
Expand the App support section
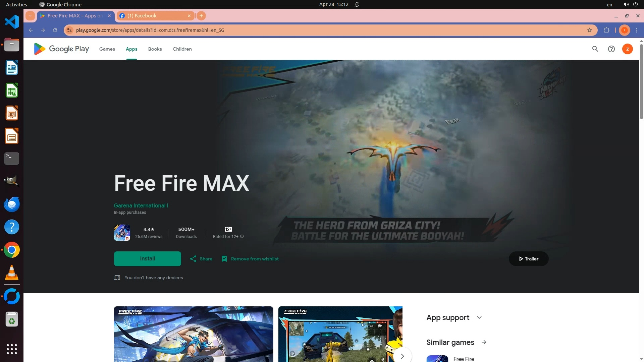479,317
